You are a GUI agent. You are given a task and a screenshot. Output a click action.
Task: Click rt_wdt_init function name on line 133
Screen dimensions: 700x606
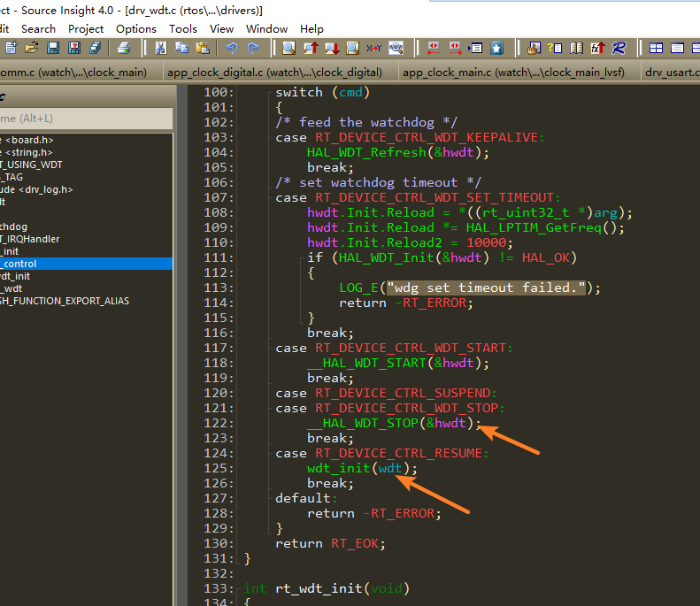point(319,588)
